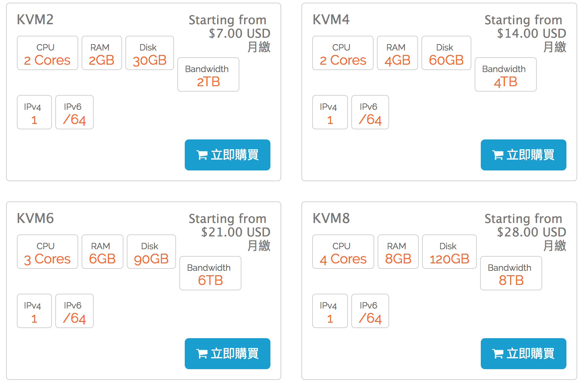Image resolution: width=588 pixels, height=386 pixels.
Task: Click the cart icon in the KVM2 card
Action: click(202, 155)
